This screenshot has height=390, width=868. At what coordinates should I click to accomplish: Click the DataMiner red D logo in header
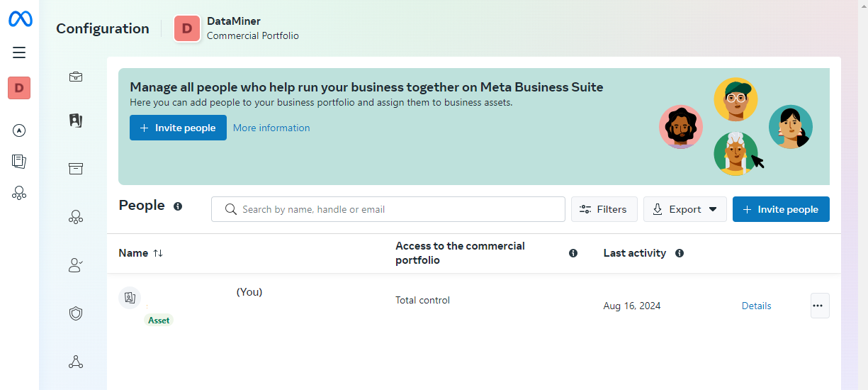(x=187, y=28)
